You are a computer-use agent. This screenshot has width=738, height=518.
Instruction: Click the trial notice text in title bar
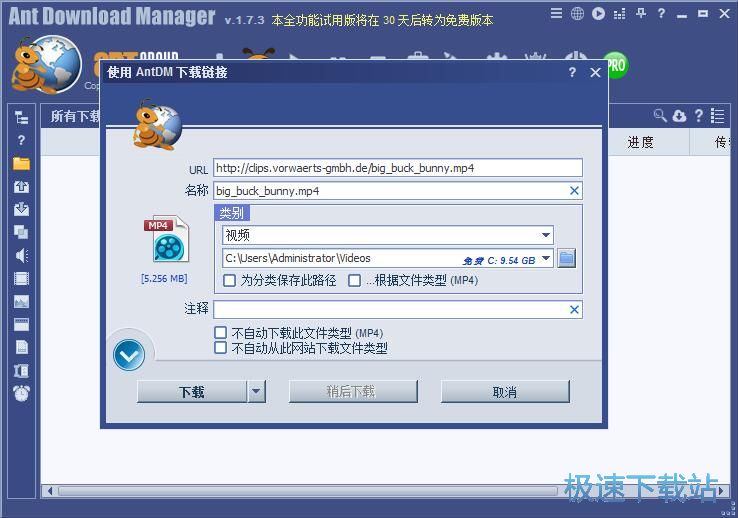coord(382,20)
